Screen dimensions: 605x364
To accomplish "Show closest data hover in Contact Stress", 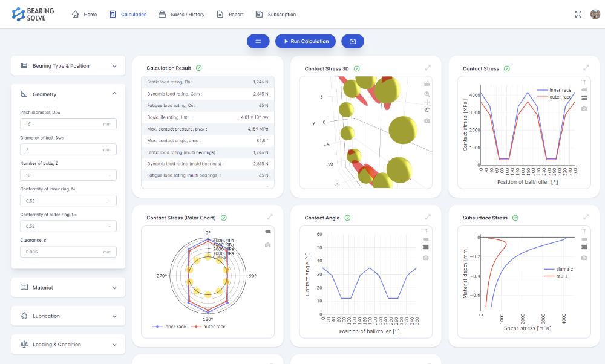I will coord(584,90).
